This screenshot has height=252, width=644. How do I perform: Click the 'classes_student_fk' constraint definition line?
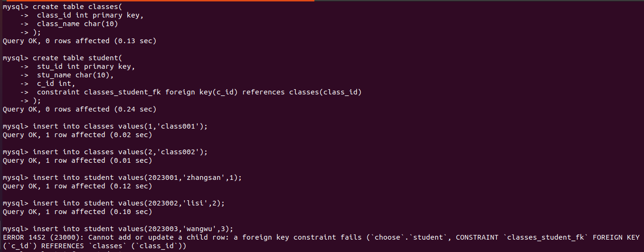click(199, 92)
